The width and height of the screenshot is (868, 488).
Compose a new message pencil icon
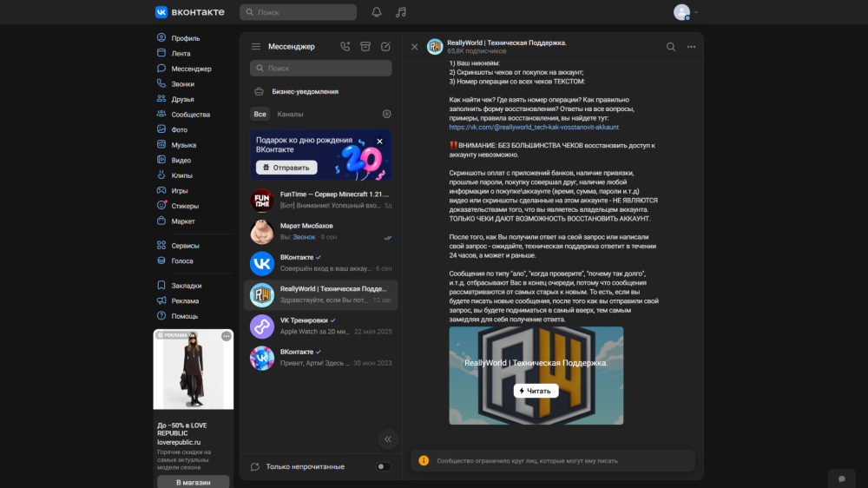click(386, 47)
